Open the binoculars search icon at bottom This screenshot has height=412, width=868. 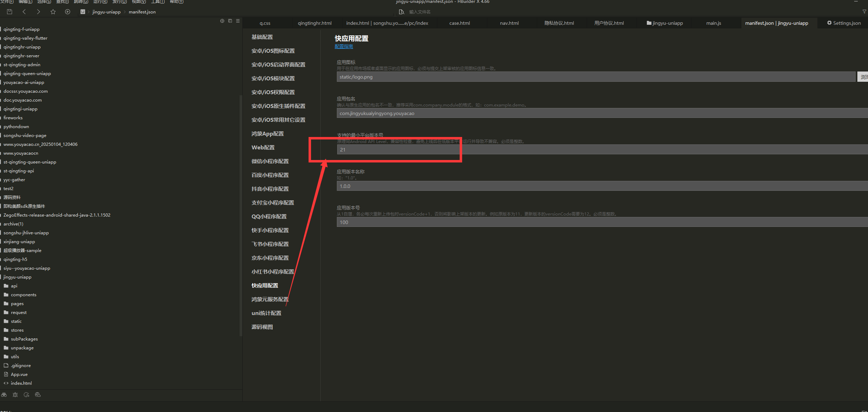(x=4, y=395)
